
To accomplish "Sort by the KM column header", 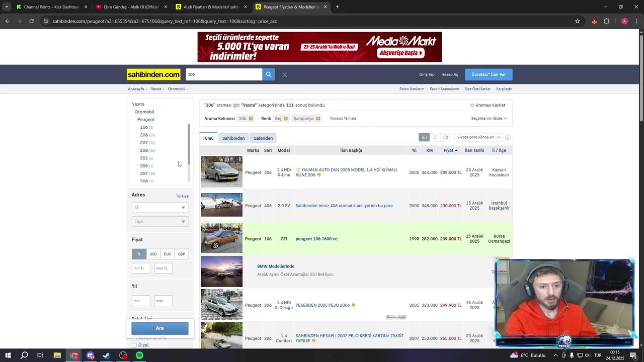I will [x=430, y=150].
